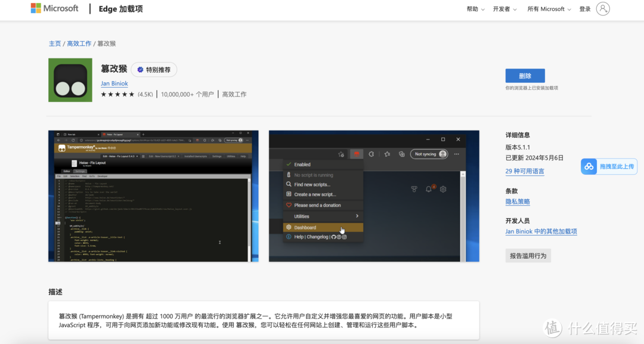Click the Microsoft logo
Image resolution: width=644 pixels, height=344 pixels.
pyautogui.click(x=54, y=8)
